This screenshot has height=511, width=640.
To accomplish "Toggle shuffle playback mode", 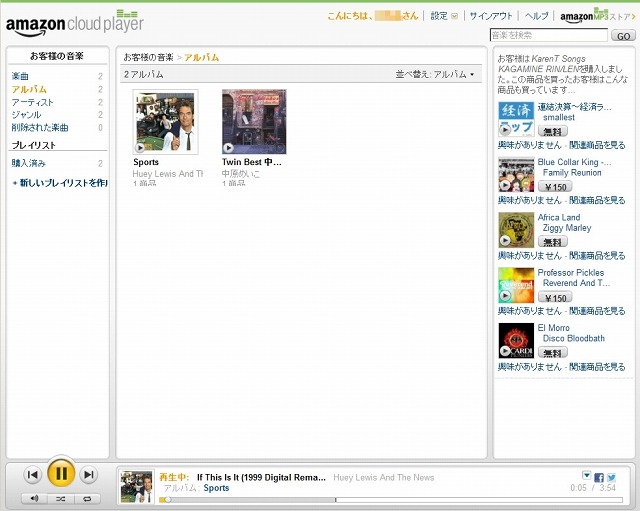I will click(x=61, y=498).
